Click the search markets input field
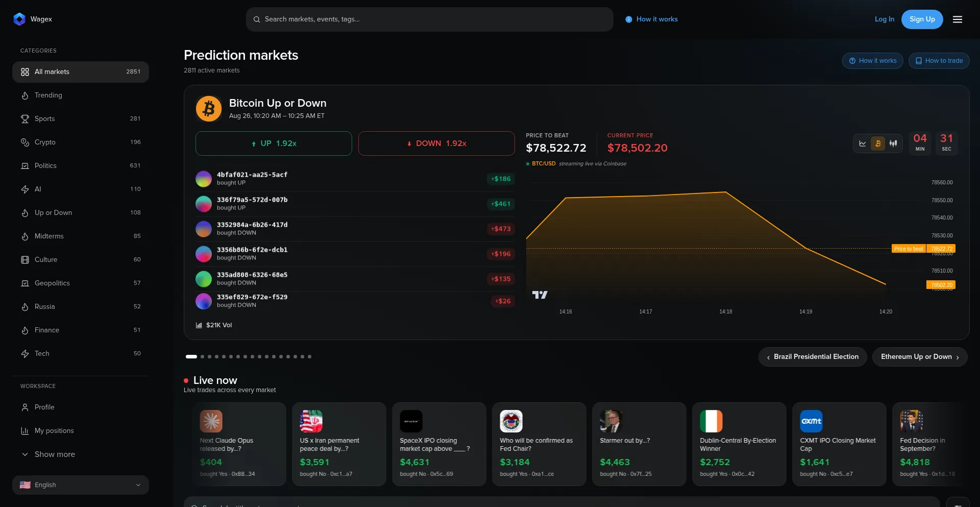Image resolution: width=980 pixels, height=507 pixels. click(x=430, y=19)
